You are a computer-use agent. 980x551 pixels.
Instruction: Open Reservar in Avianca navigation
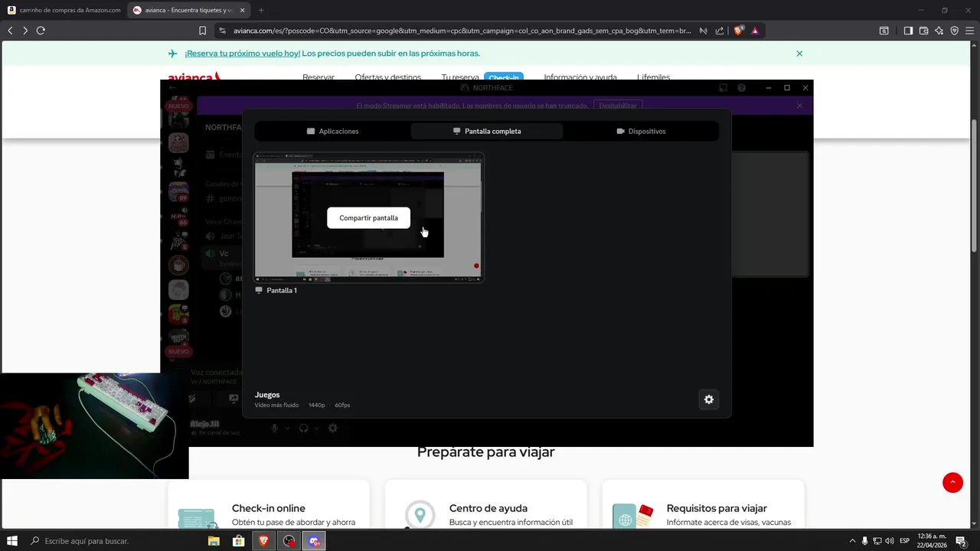(318, 77)
